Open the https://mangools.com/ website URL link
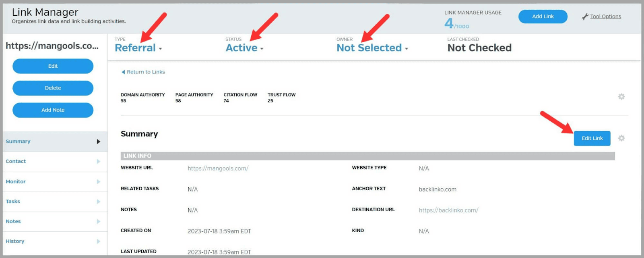The image size is (644, 258). [218, 169]
